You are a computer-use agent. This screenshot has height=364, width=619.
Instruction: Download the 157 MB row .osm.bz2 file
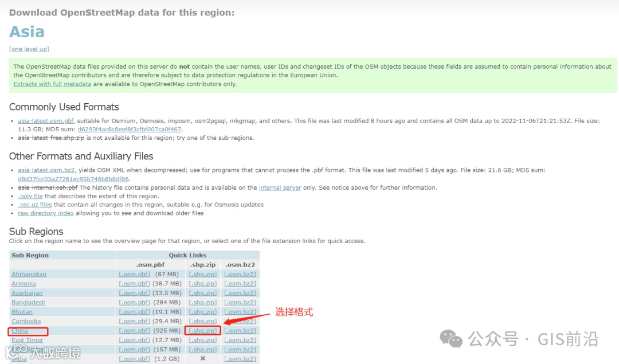point(240,350)
